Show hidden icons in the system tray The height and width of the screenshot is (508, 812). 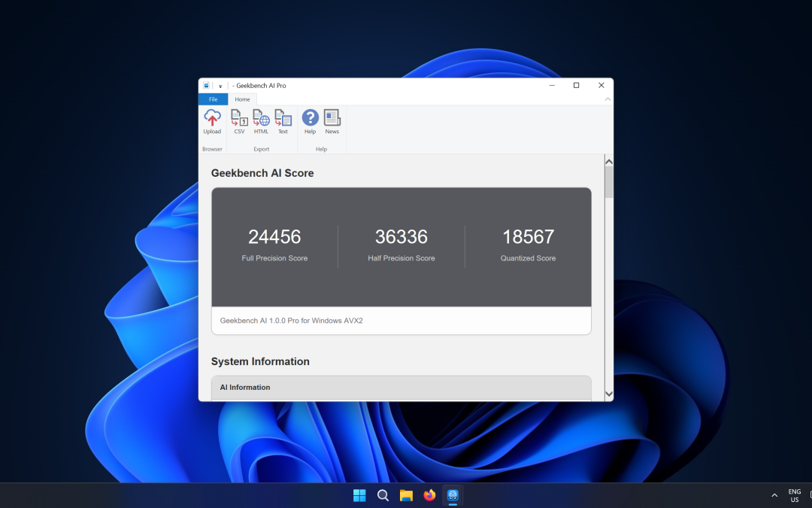tap(774, 495)
